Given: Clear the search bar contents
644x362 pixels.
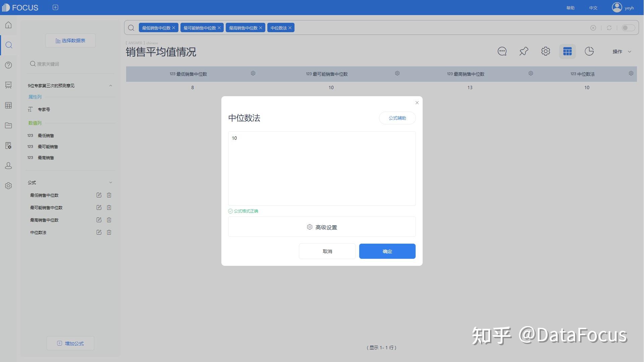Looking at the screenshot, I should (593, 28).
